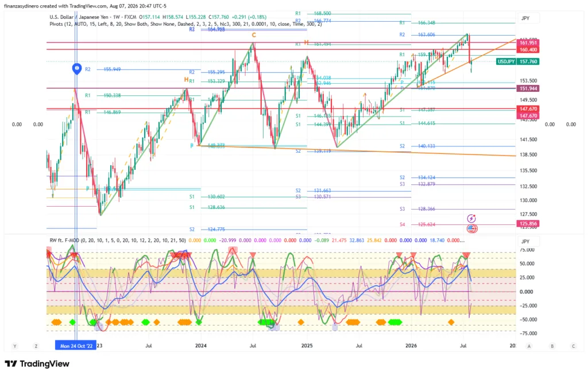Click the C button at bottom right
This screenshot has width=588, height=376.
pyautogui.click(x=574, y=346)
